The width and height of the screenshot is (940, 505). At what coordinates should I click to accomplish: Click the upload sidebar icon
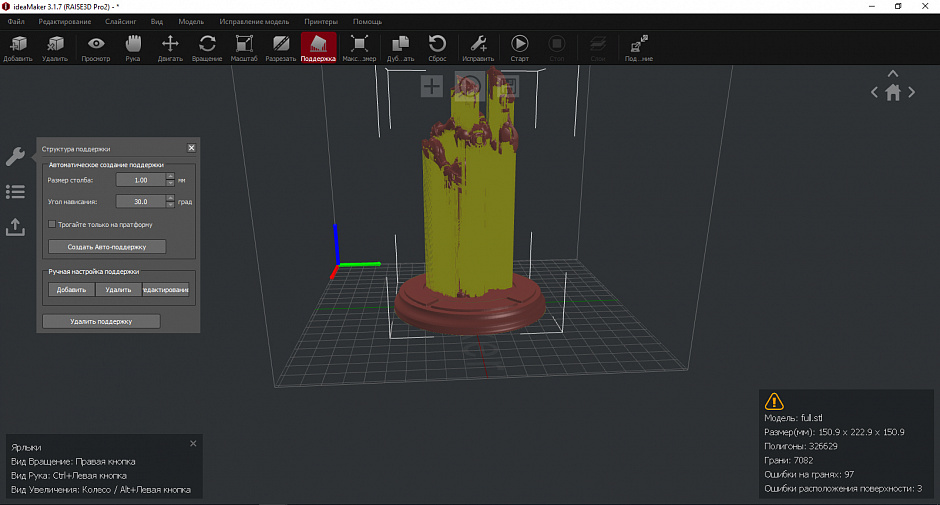coord(15,227)
